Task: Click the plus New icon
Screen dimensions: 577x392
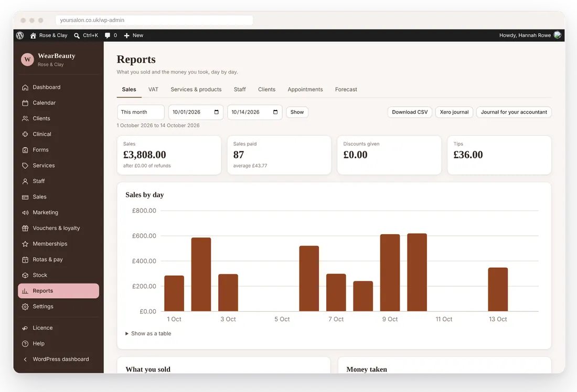Action: (x=126, y=35)
